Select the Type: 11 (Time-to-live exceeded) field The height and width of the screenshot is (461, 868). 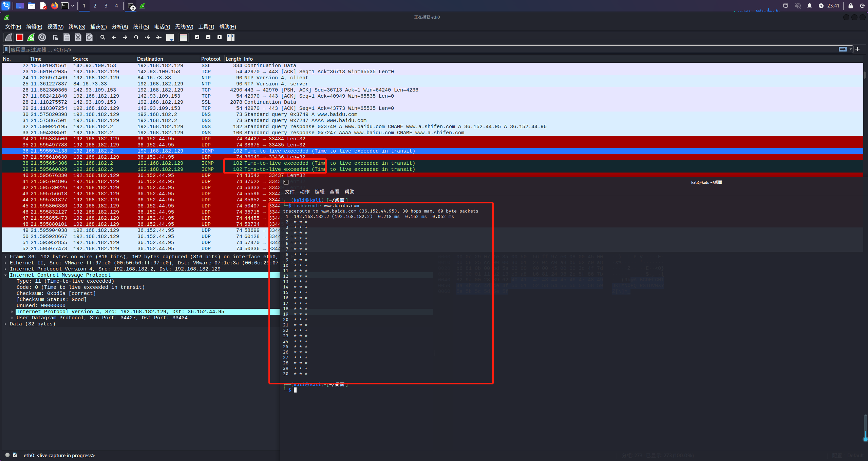tap(65, 281)
